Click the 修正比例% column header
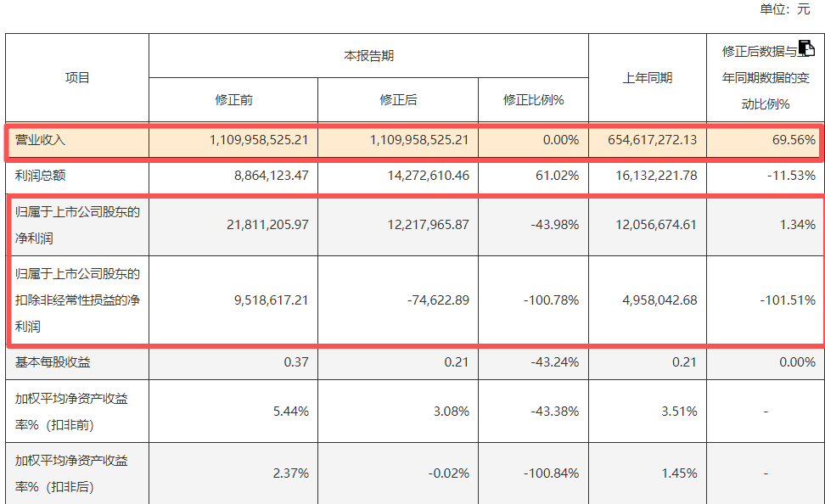Image resolution: width=825 pixels, height=504 pixels. pyautogui.click(x=533, y=100)
